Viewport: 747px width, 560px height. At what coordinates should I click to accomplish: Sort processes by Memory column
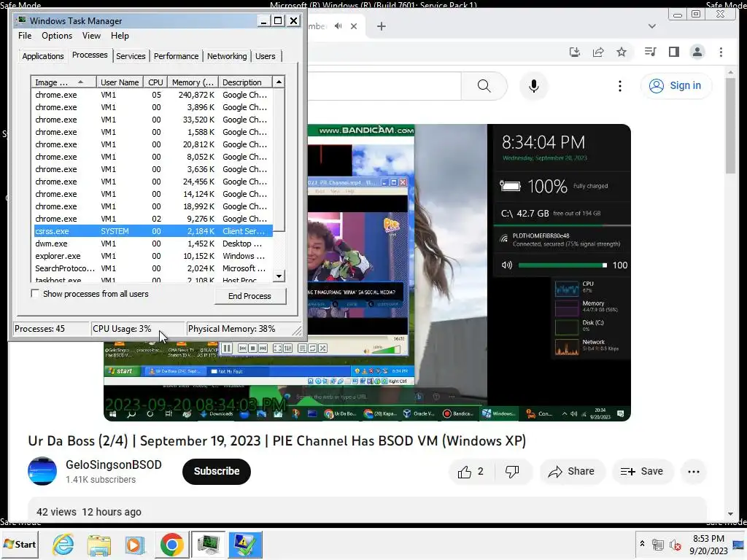point(193,82)
